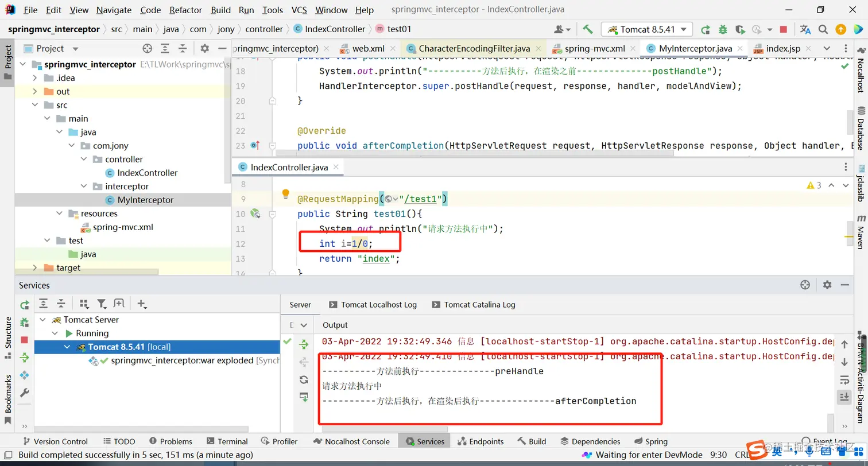
Task: Start debugging with the green bug icon
Action: [x=723, y=29]
